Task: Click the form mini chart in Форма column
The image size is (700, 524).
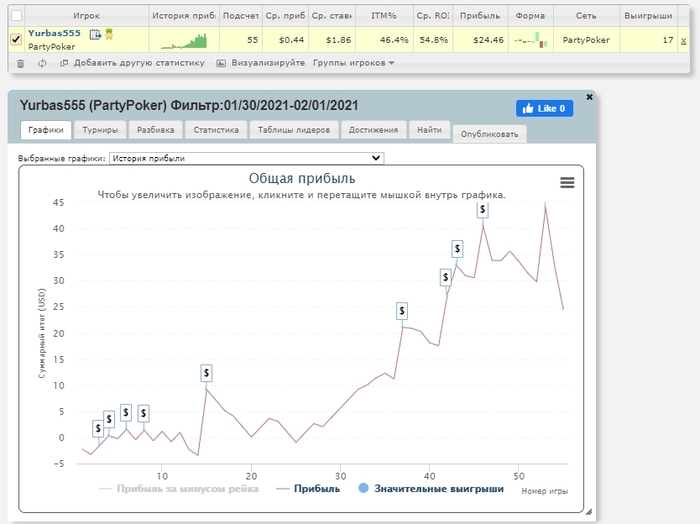Action: 531,40
